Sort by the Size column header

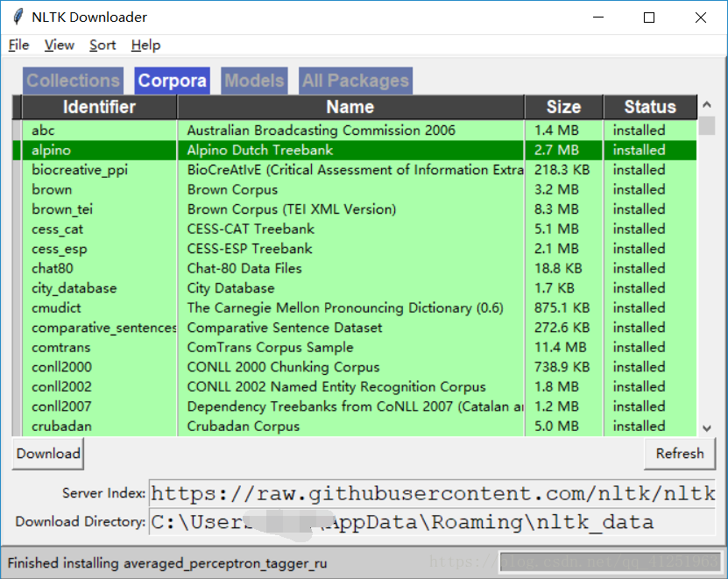[x=563, y=107]
